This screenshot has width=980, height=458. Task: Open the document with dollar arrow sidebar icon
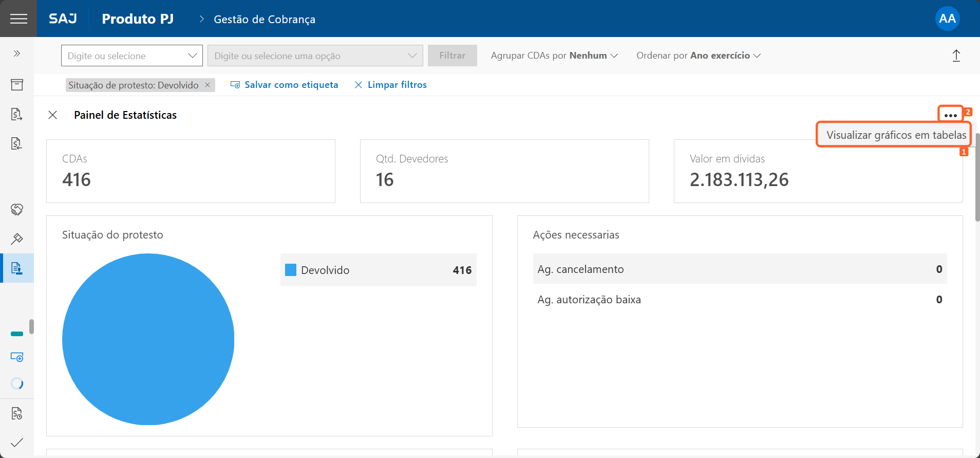click(17, 114)
